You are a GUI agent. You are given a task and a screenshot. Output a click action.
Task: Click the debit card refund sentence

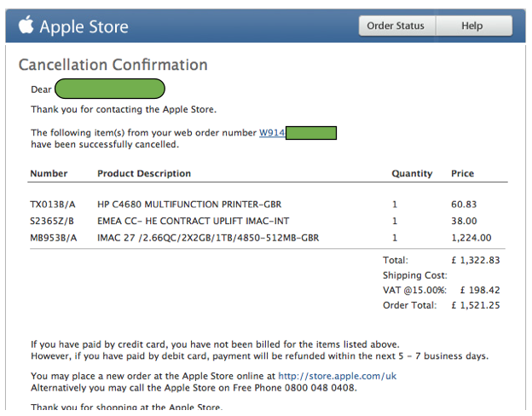click(259, 356)
